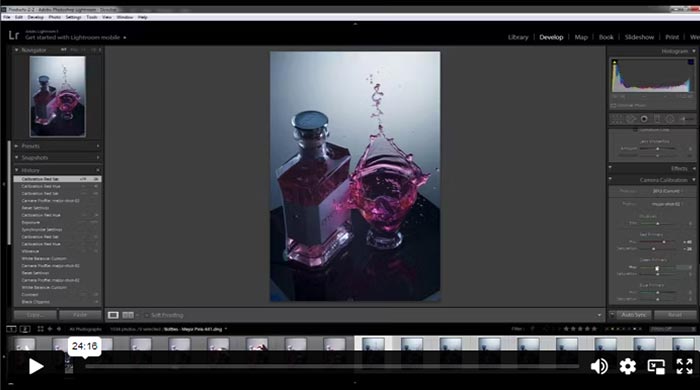Adjust the Lens Vignetting Amount slider
Viewport: 700px width, 390px height.
click(x=657, y=149)
